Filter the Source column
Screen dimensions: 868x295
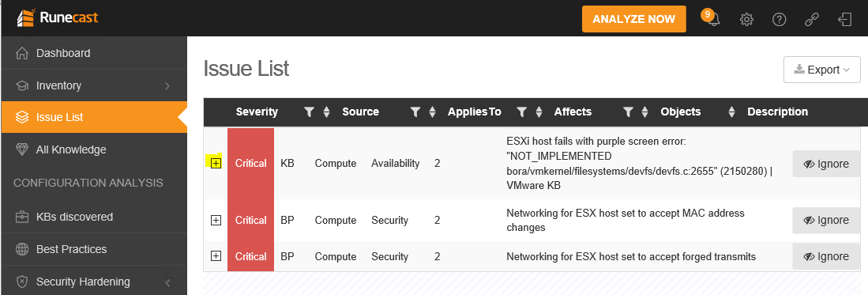pyautogui.click(x=415, y=112)
